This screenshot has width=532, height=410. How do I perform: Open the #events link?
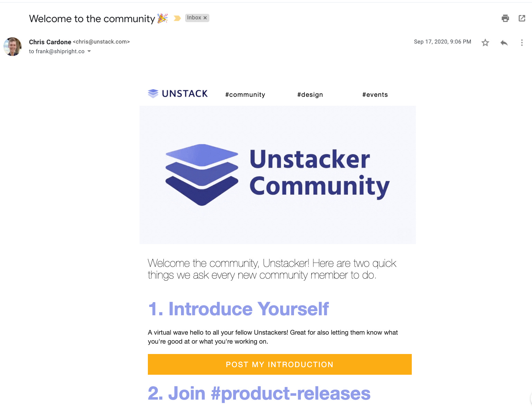tap(375, 95)
